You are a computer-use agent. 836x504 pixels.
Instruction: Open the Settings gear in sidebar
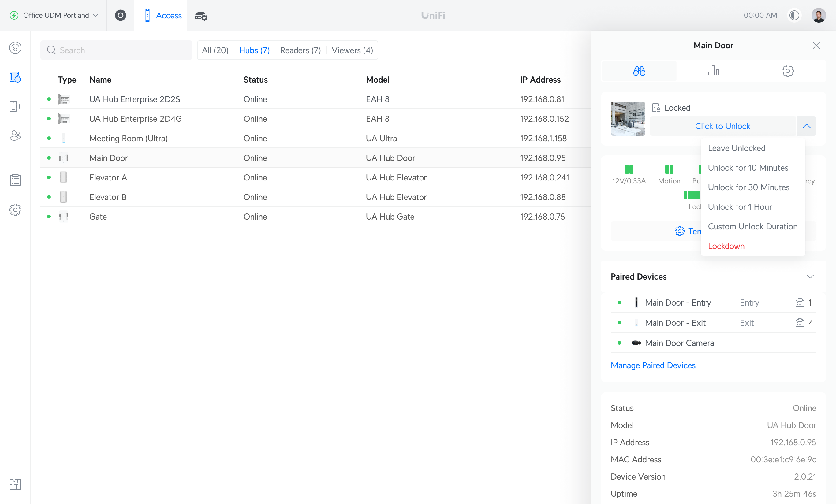[15, 209]
